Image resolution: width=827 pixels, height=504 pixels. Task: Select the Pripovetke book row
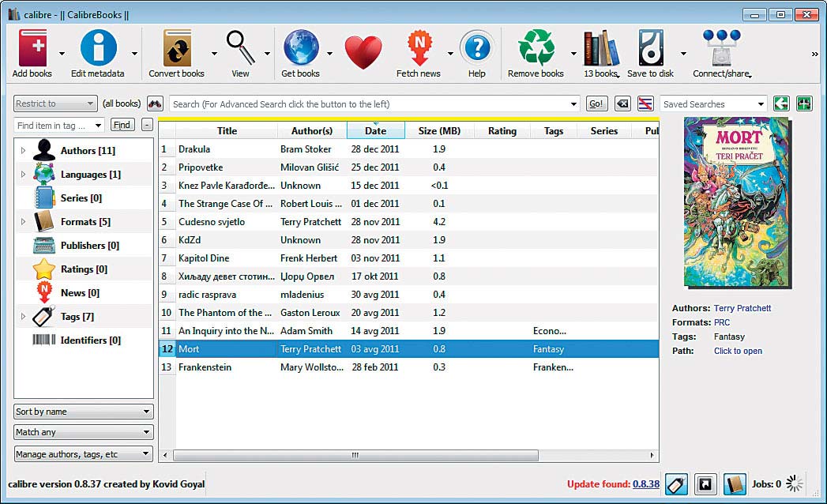tap(408, 167)
